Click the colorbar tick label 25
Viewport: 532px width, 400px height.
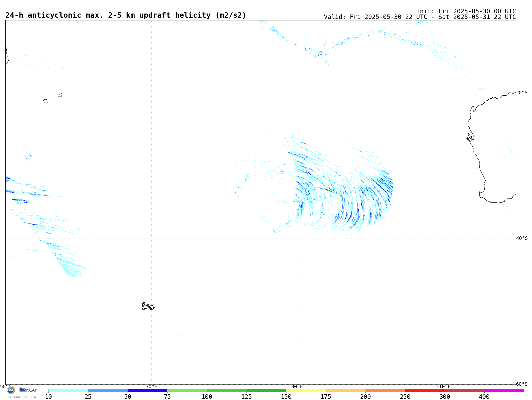pyautogui.click(x=88, y=397)
